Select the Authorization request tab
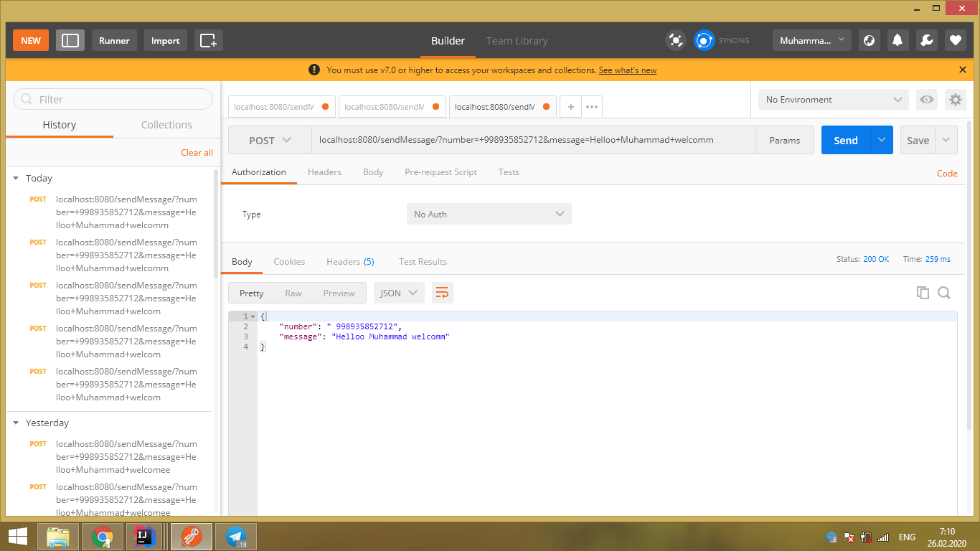 pyautogui.click(x=259, y=172)
